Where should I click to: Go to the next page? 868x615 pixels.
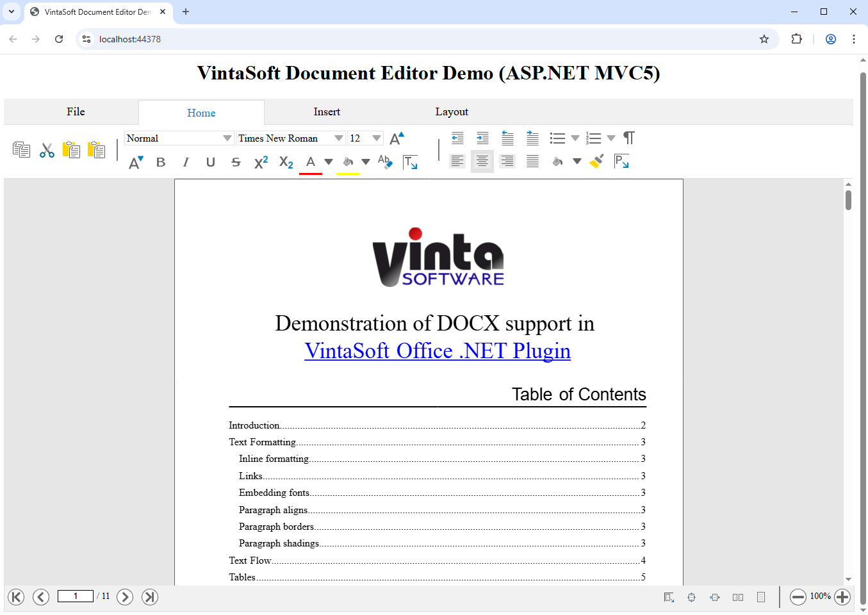[x=125, y=597]
